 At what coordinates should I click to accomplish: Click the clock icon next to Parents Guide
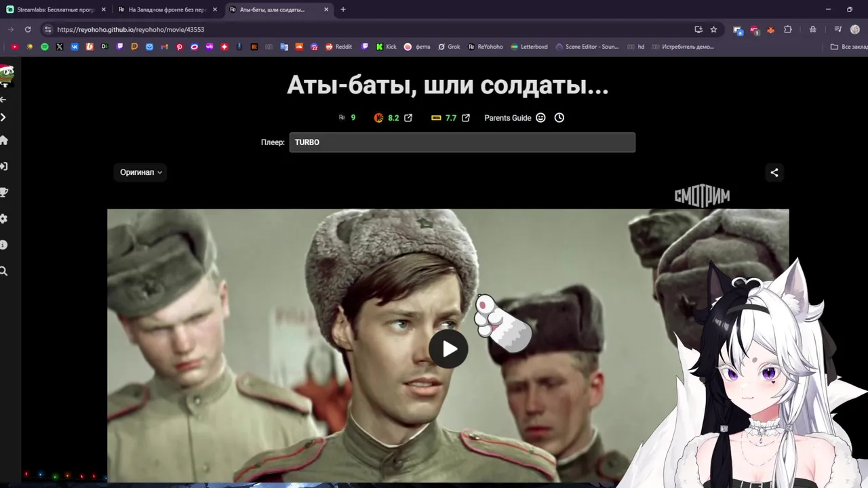coord(559,118)
